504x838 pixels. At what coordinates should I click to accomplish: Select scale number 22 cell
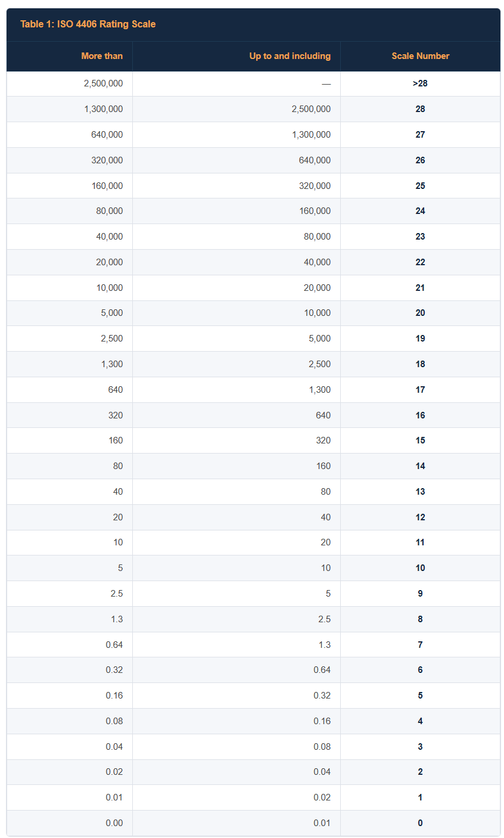pos(420,262)
